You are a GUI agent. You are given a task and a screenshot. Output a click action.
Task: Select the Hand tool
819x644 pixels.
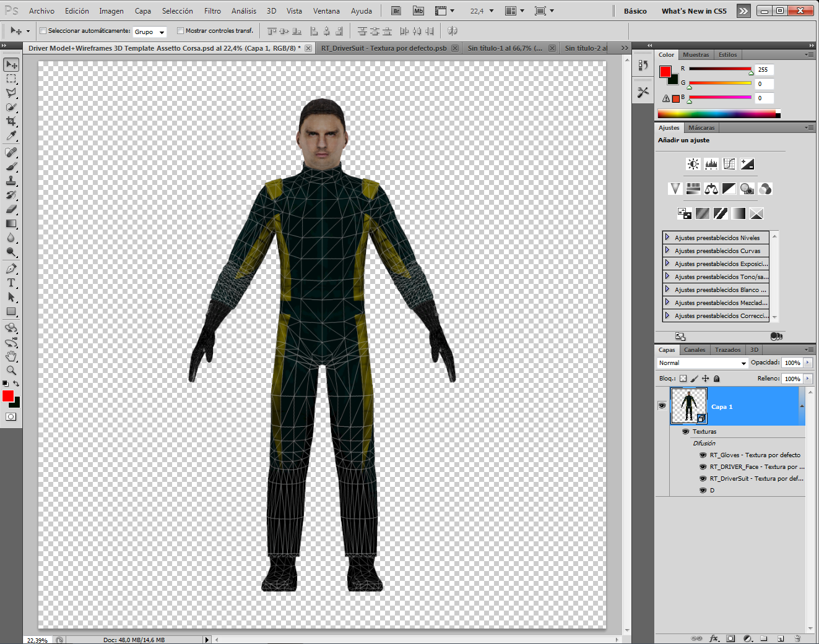point(11,356)
